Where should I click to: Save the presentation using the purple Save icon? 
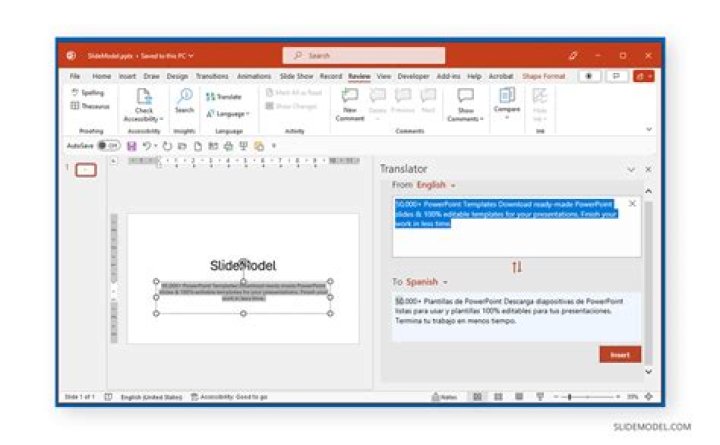[x=132, y=146]
